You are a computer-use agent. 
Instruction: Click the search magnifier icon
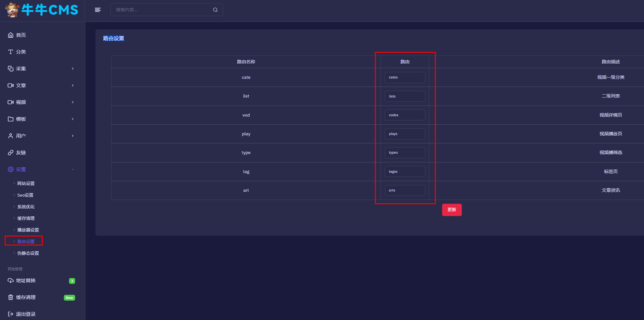point(215,10)
